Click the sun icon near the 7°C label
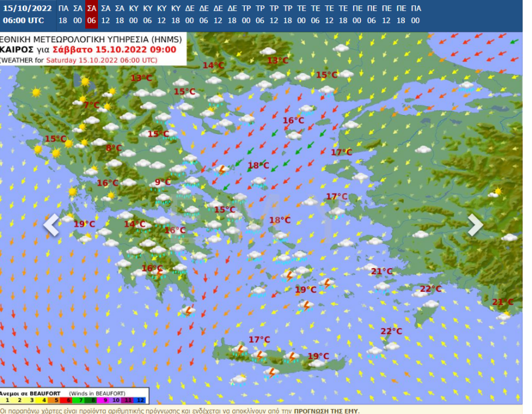532x414 pixels. click(82, 99)
